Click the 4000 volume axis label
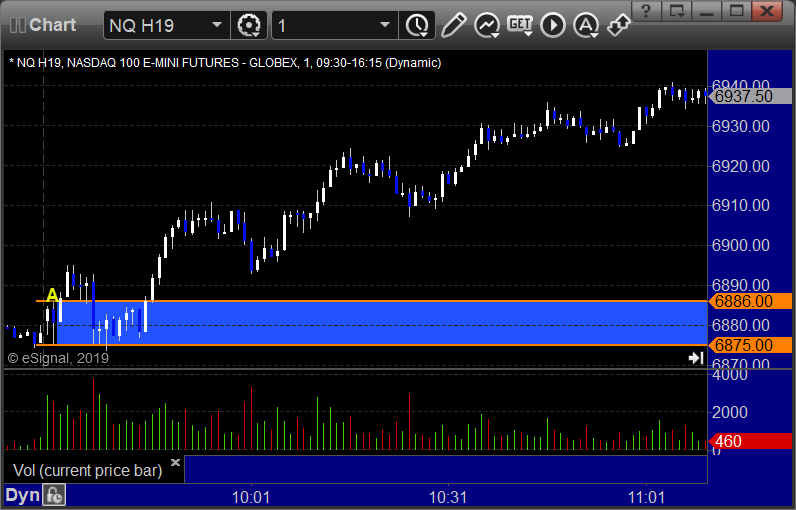 point(729,375)
